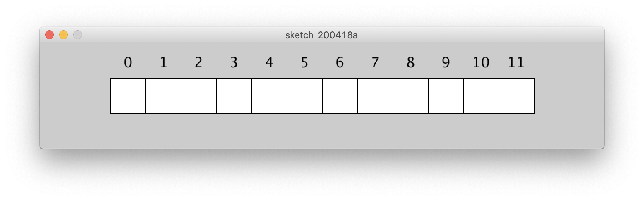
Task: Close the sketch window with red button
Action: coord(49,35)
